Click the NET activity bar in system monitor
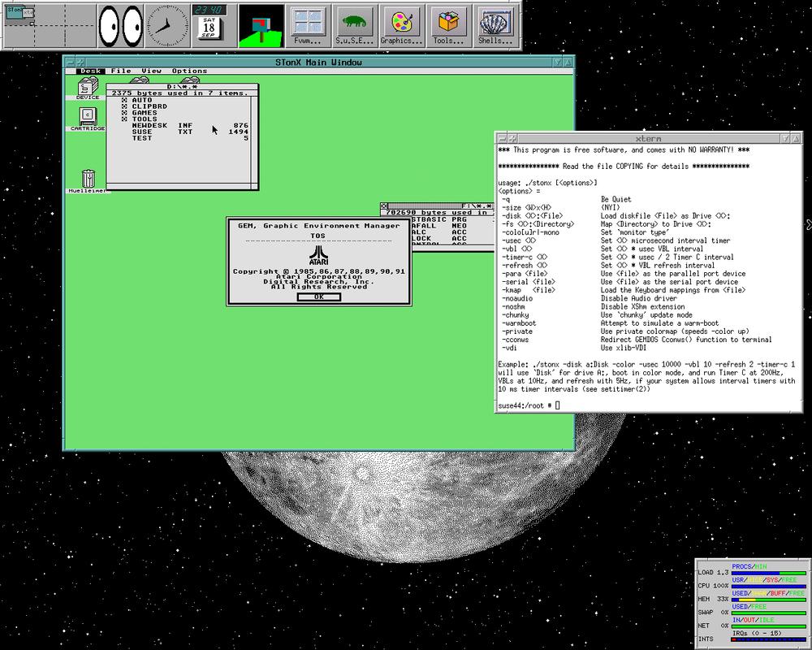 768,626
